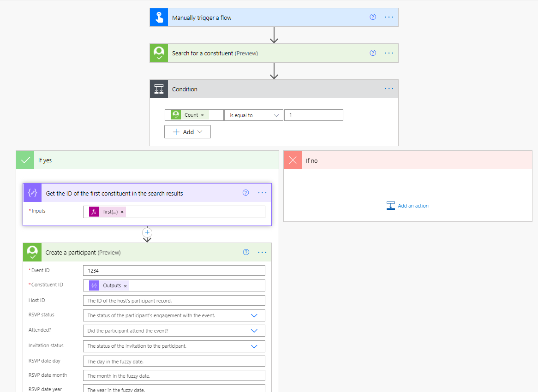538x392 pixels.
Task: Click the Search for a constituent connector icon
Action: point(159,53)
